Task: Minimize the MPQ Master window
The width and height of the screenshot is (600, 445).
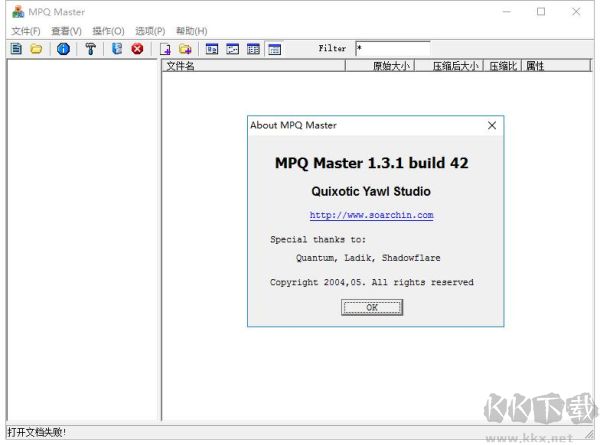Action: [x=507, y=12]
